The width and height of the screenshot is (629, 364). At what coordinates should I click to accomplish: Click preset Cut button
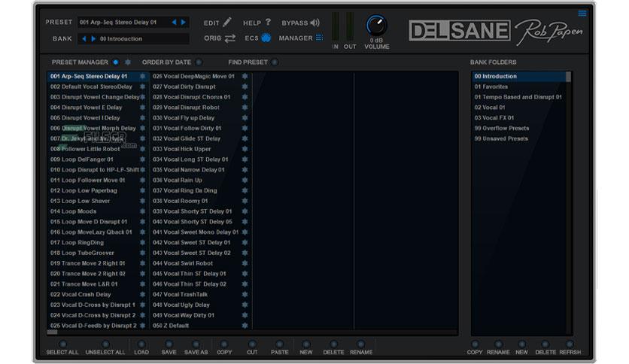(x=252, y=344)
